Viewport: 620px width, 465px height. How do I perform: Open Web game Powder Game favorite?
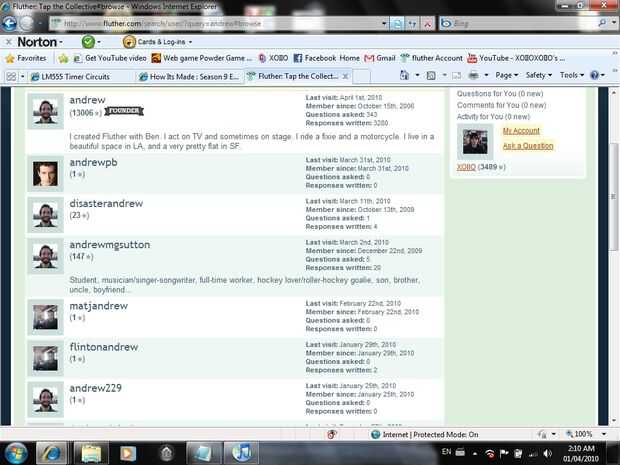201,58
